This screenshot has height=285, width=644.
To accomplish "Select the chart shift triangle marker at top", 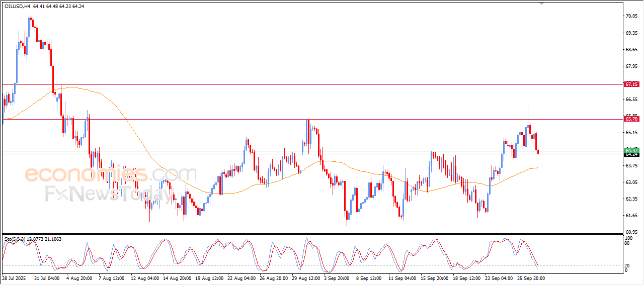I will tap(542, 3).
